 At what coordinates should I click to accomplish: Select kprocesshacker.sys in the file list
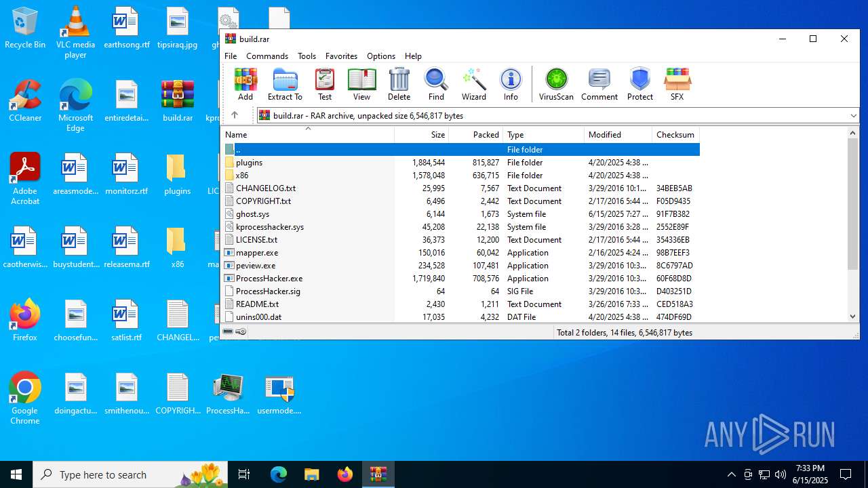click(x=461, y=227)
